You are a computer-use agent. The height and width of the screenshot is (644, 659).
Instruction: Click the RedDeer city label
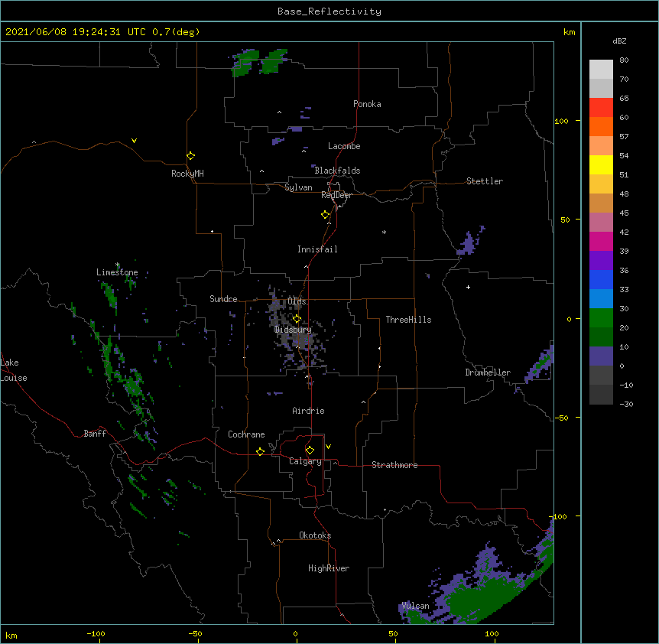click(x=336, y=195)
